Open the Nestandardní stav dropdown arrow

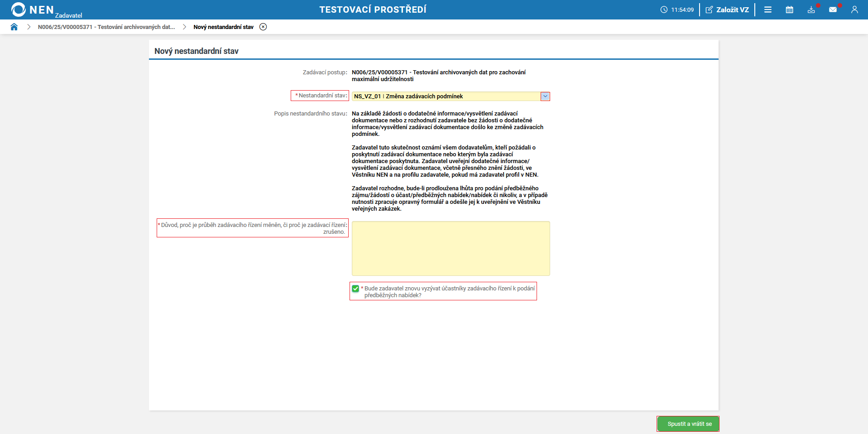pyautogui.click(x=545, y=96)
